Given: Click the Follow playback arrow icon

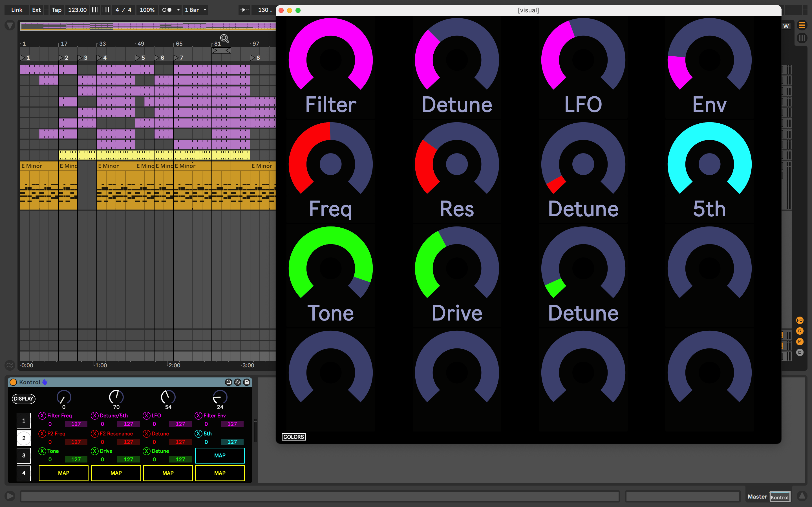Looking at the screenshot, I should click(244, 10).
